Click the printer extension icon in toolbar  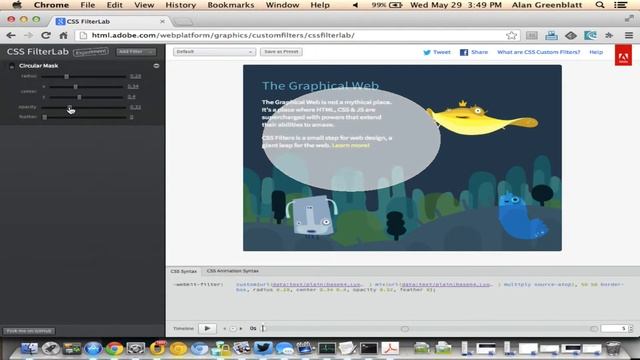coord(551,36)
